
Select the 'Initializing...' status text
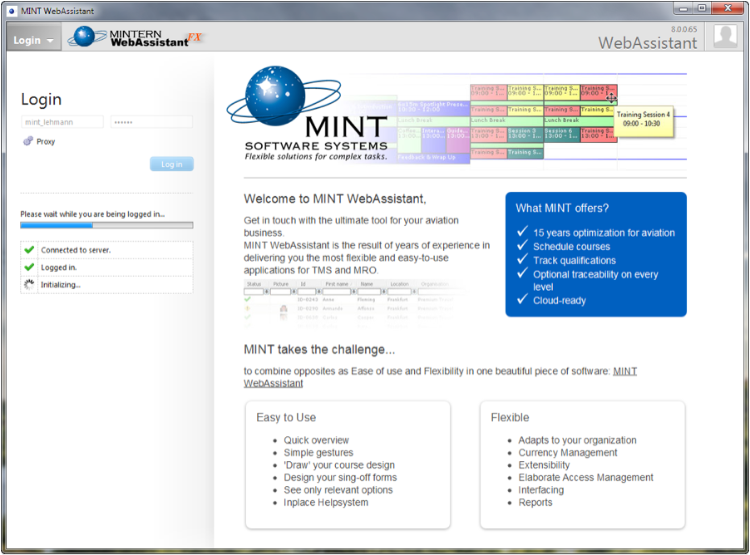[x=60, y=285]
